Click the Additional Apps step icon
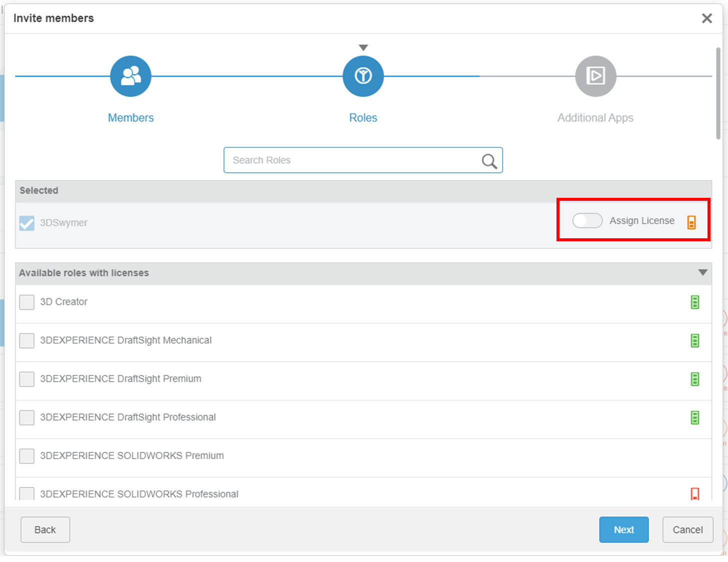728x562 pixels. [595, 76]
